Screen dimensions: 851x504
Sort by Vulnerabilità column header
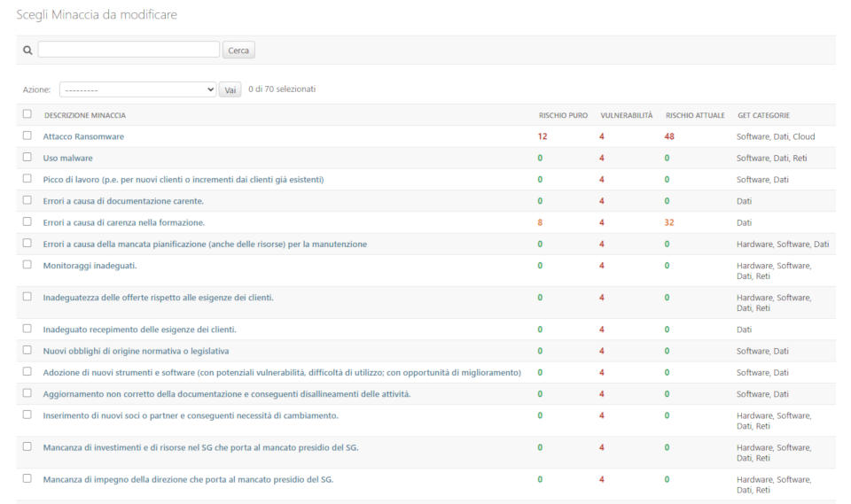pos(626,115)
